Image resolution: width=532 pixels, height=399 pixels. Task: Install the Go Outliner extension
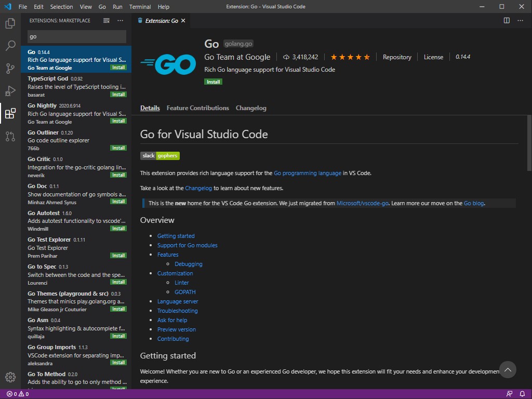[x=118, y=148]
